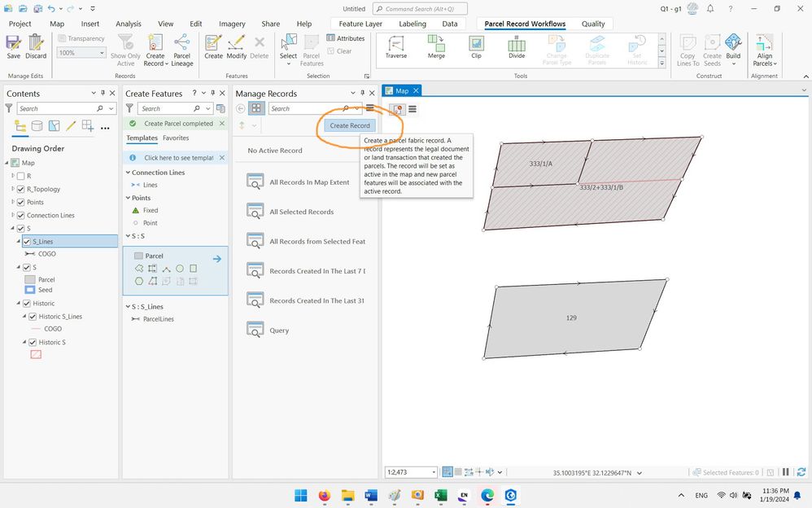Select the Parcel polygon construction tool
The height and width of the screenshot is (508, 812).
click(139, 269)
